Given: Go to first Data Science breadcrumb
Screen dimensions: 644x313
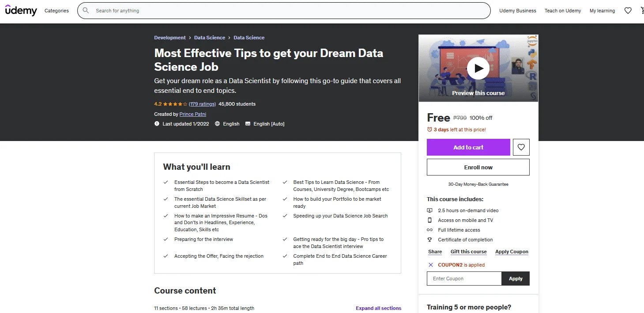Looking at the screenshot, I should point(210,38).
